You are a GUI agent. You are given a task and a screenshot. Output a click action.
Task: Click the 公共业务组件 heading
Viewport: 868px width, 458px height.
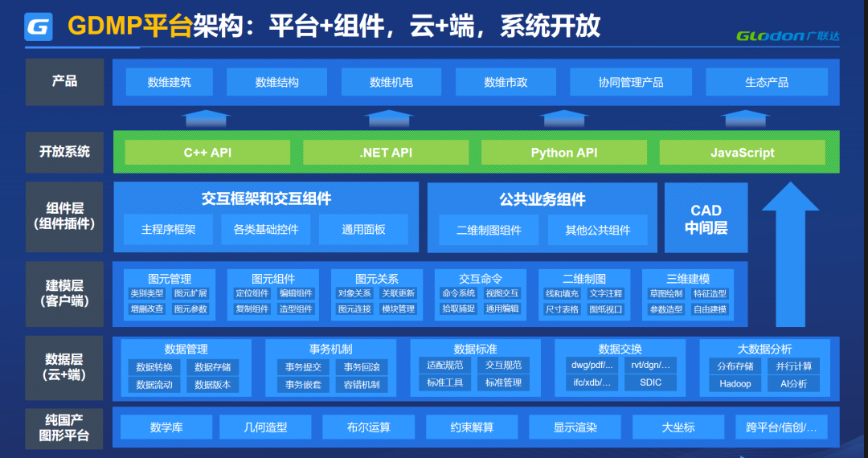click(542, 200)
